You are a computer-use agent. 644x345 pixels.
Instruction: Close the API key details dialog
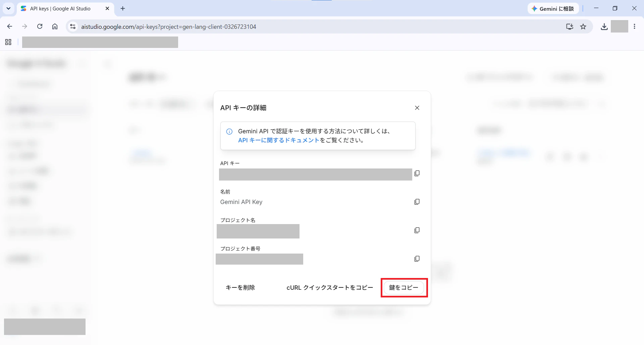click(417, 108)
